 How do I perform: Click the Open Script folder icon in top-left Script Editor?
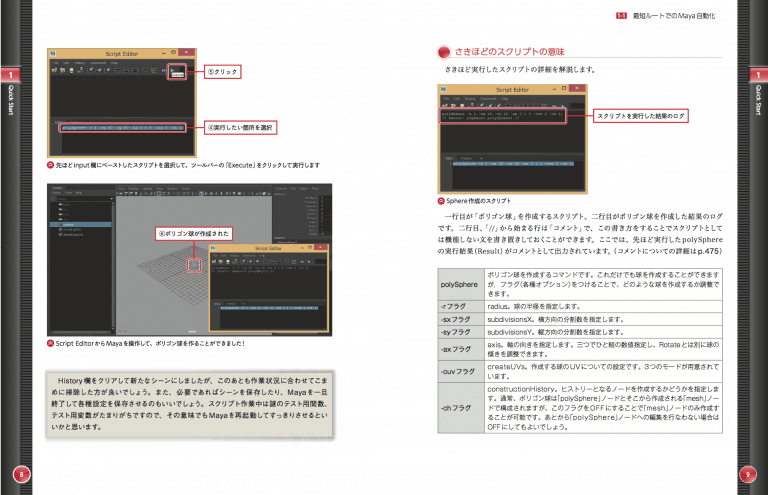coord(55,72)
